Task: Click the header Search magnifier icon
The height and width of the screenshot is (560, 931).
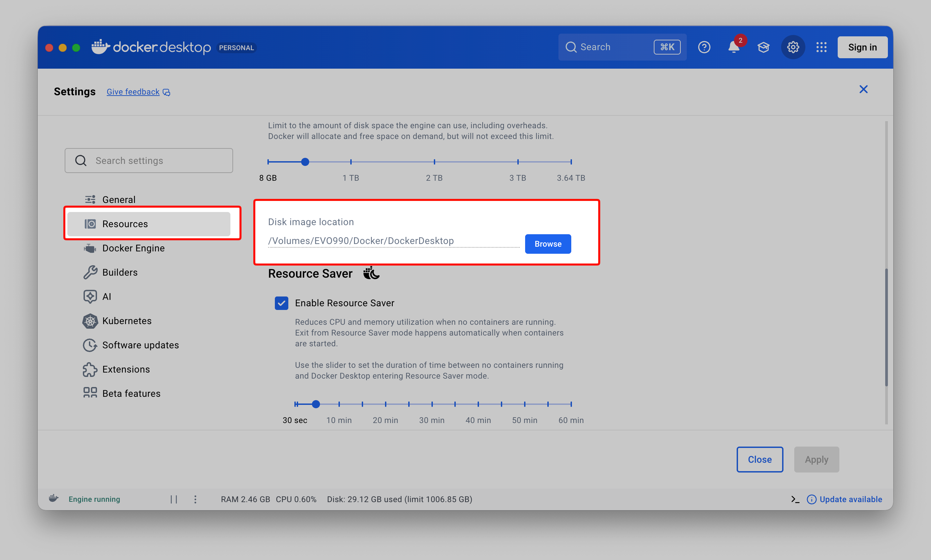Action: (571, 47)
